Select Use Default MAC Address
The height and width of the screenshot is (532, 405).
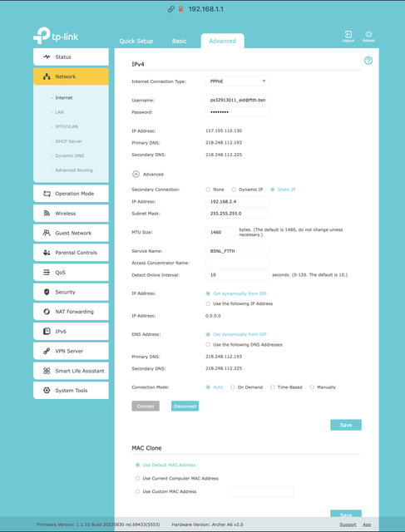point(137,465)
